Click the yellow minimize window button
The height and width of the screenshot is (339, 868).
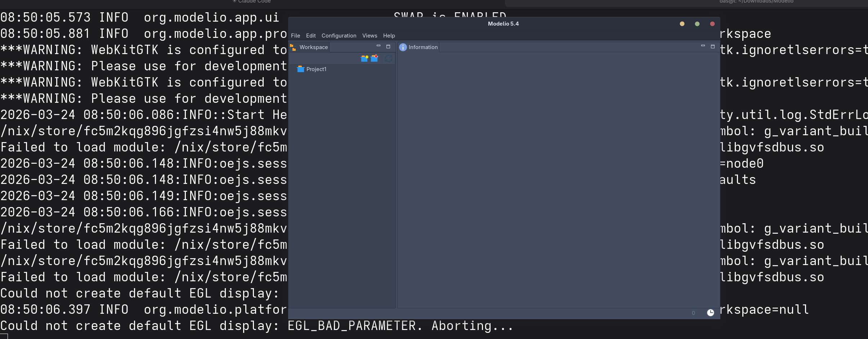[x=682, y=24]
